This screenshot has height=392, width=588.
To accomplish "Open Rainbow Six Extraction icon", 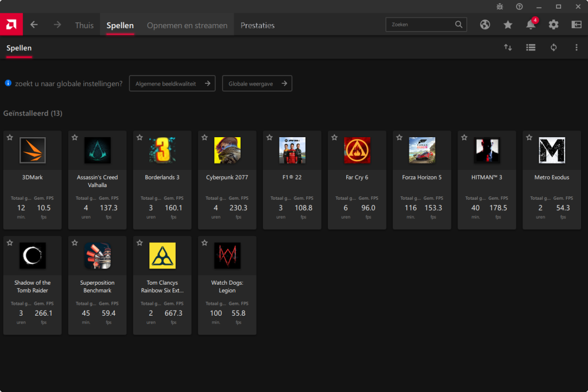I will (x=163, y=255).
